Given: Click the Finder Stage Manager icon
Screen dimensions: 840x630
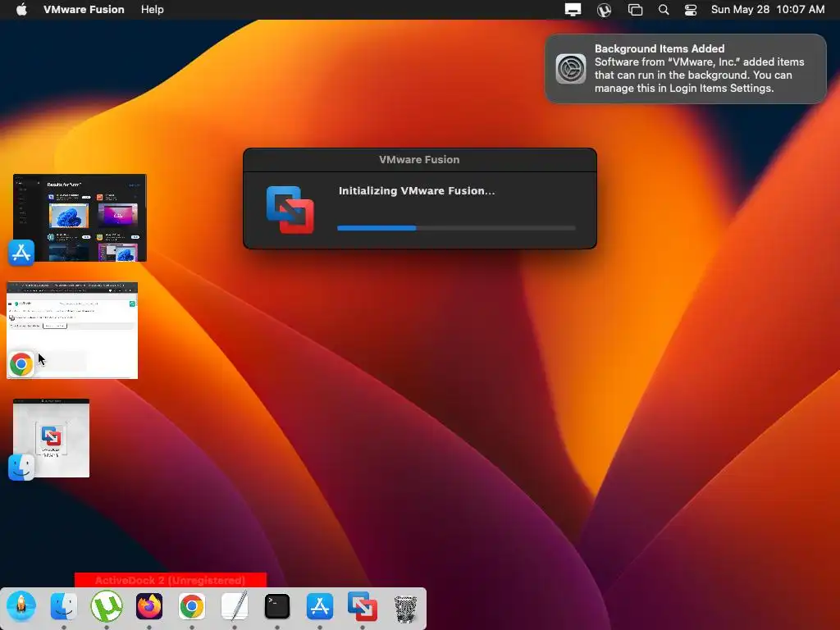Looking at the screenshot, I should (x=21, y=467).
